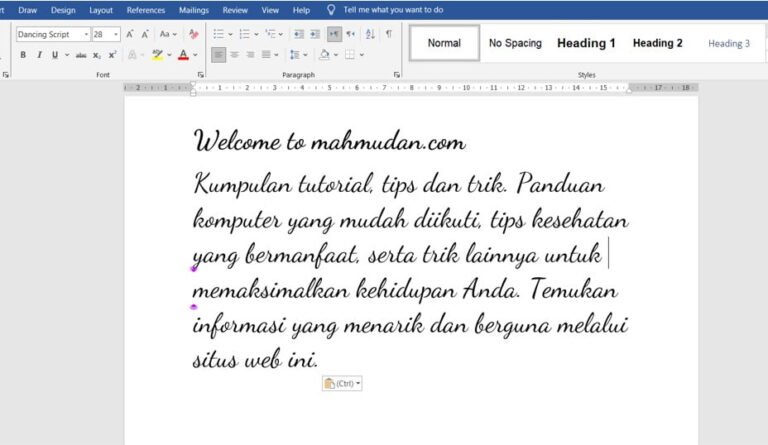Apply the Heading 2 style
The height and width of the screenshot is (445, 768).
pyautogui.click(x=657, y=43)
